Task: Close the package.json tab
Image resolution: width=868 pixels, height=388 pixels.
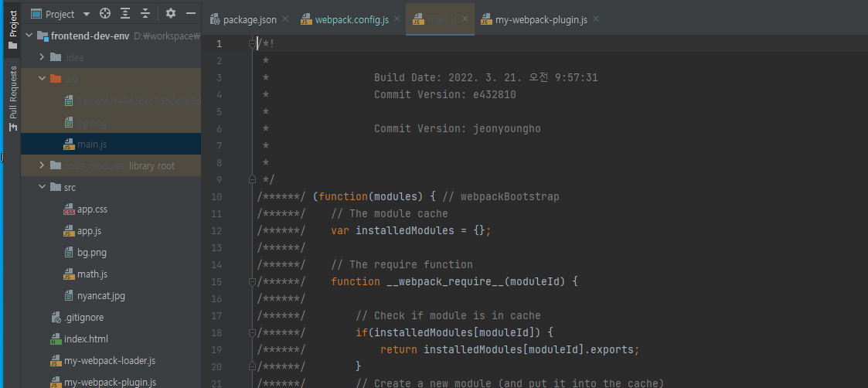Action: pos(285,19)
